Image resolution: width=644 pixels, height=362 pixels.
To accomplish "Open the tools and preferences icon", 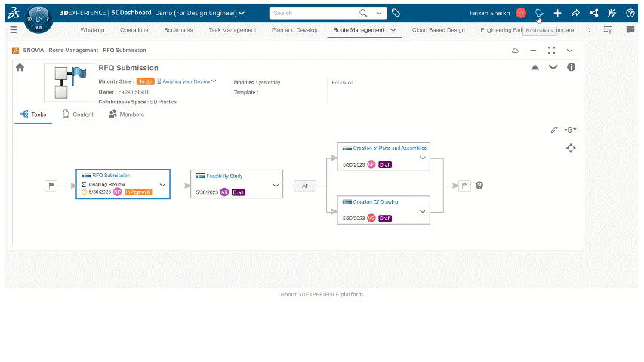I will [612, 13].
